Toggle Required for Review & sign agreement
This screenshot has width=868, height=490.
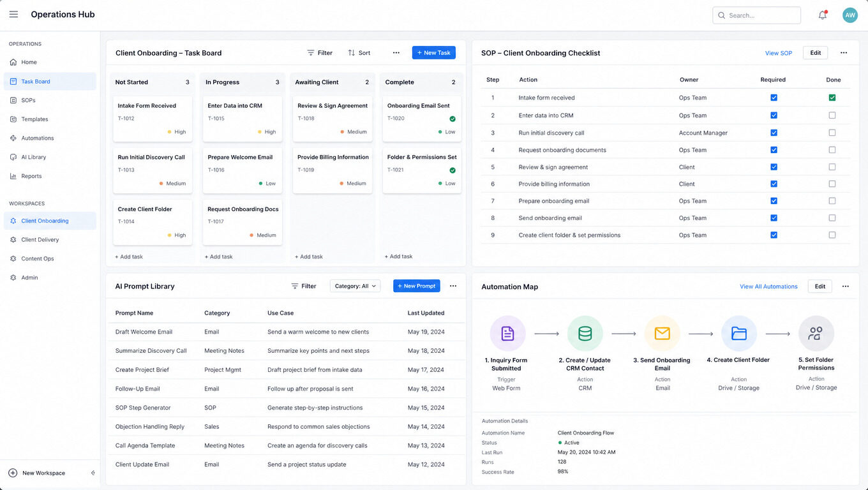point(774,167)
